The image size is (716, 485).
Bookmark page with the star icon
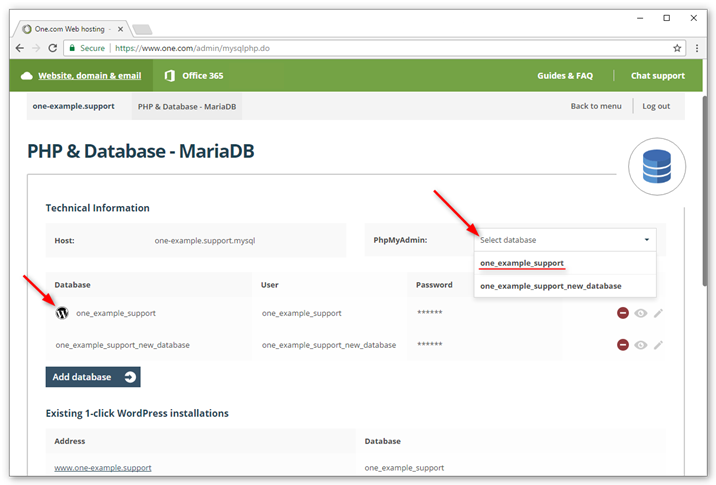677,48
